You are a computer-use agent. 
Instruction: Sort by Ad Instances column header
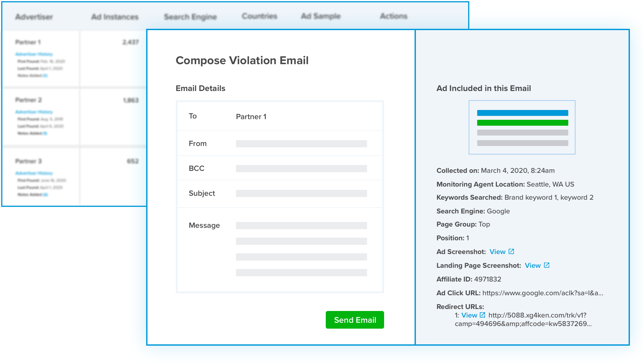pyautogui.click(x=115, y=17)
